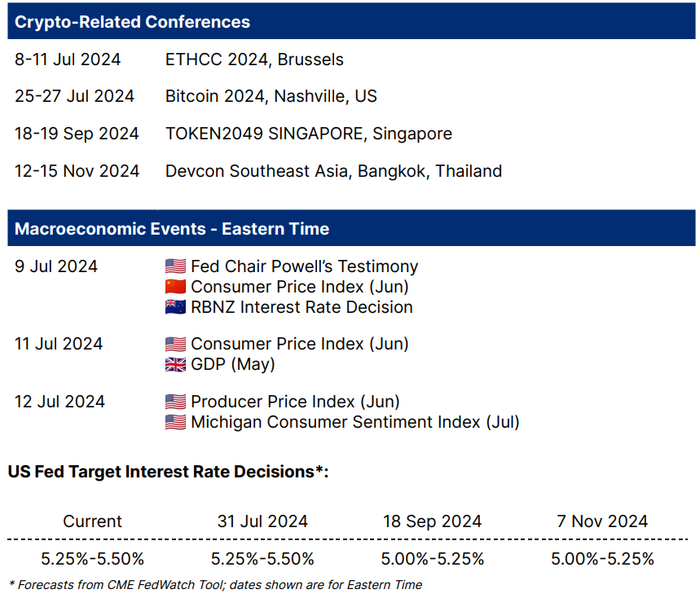Click the New Zealand flag beside RBNZ Interest Rate Decision
This screenshot has height=598, width=700.
(175, 307)
